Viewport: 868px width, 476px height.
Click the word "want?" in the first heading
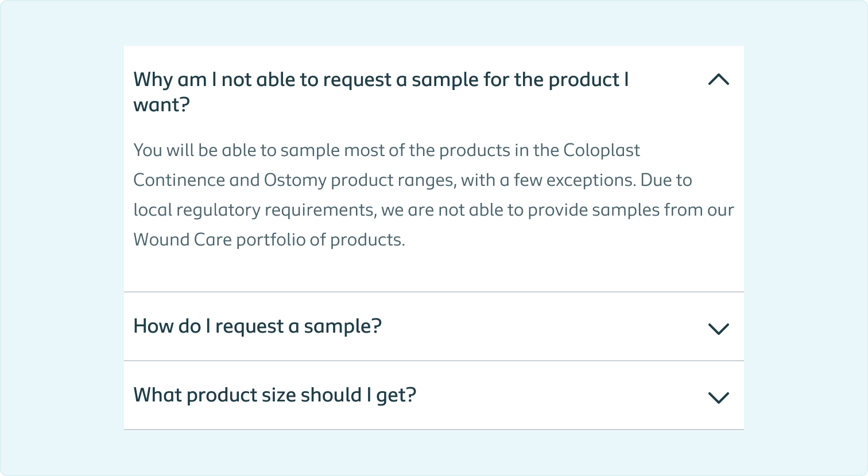pos(161,106)
